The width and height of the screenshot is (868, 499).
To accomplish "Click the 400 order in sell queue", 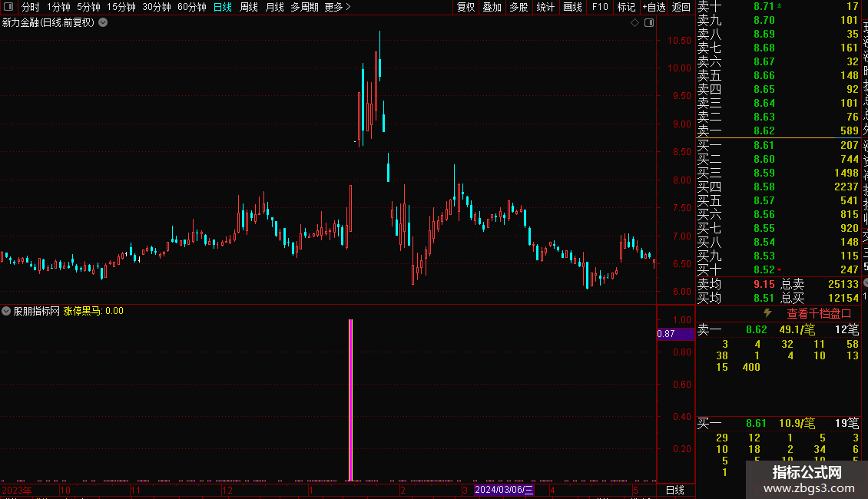I will click(751, 367).
